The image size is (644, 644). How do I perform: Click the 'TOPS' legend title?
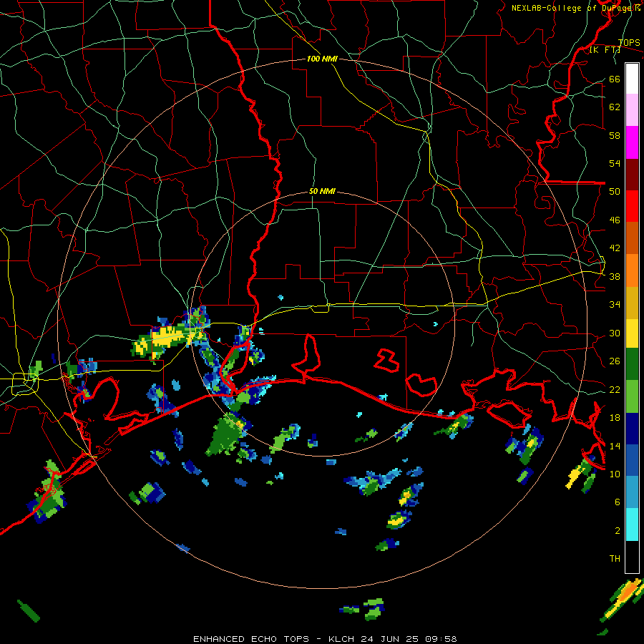pos(629,42)
